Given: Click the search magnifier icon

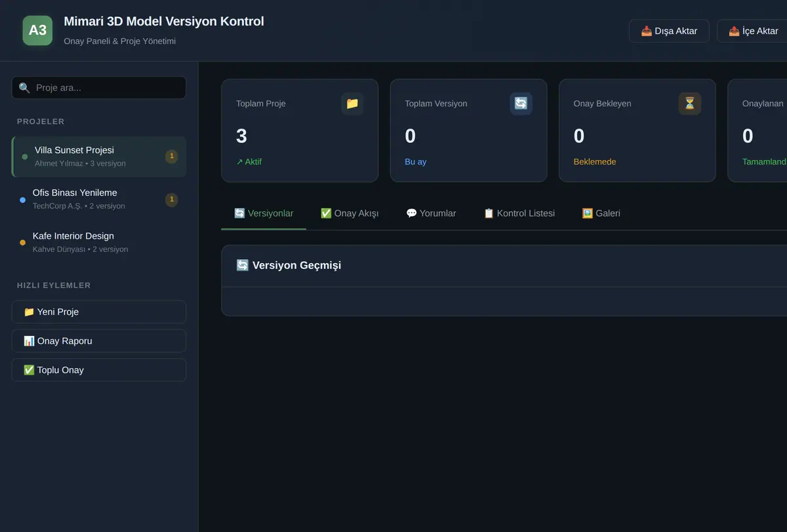Looking at the screenshot, I should coord(24,88).
